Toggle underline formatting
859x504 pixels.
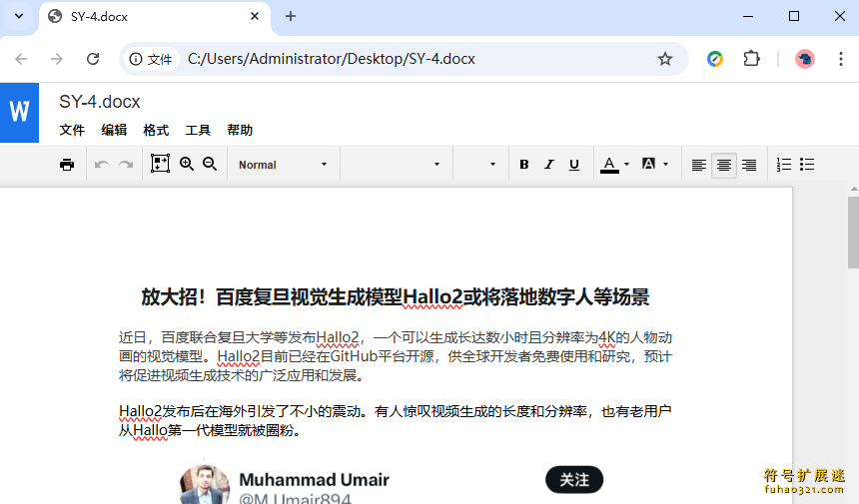(574, 165)
